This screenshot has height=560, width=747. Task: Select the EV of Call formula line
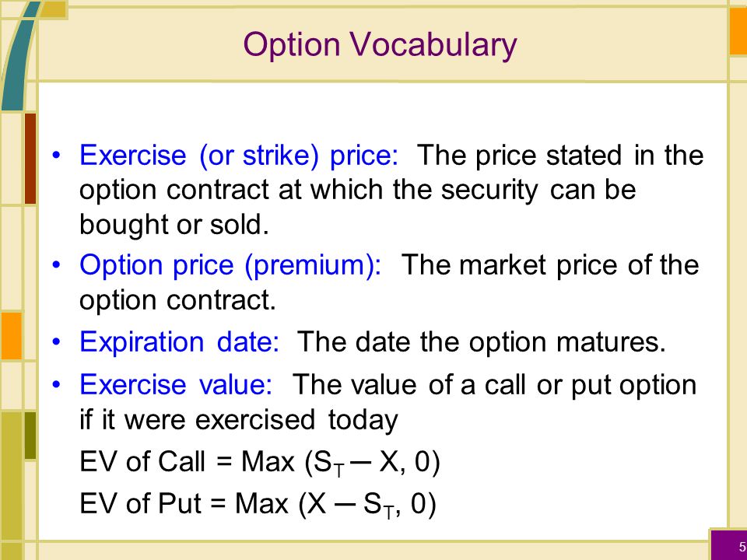click(260, 462)
